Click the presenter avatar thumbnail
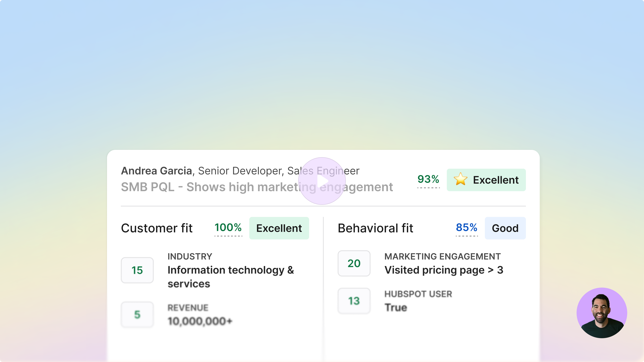This screenshot has height=362, width=644. pos(602,313)
